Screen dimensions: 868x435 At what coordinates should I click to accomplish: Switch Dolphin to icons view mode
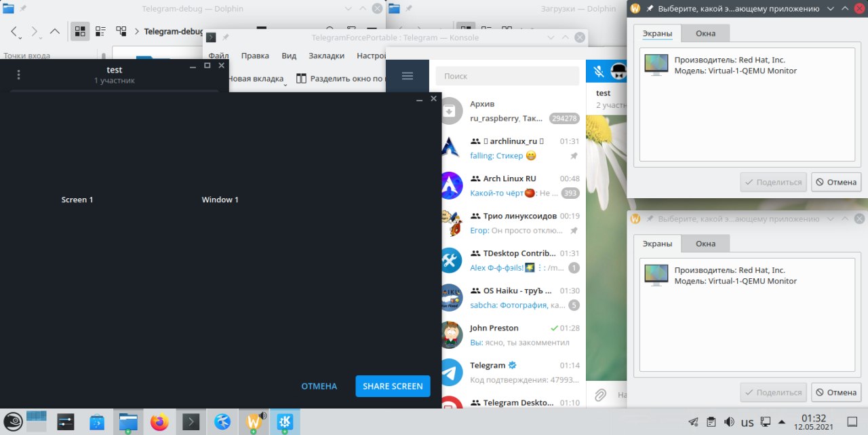(80, 31)
